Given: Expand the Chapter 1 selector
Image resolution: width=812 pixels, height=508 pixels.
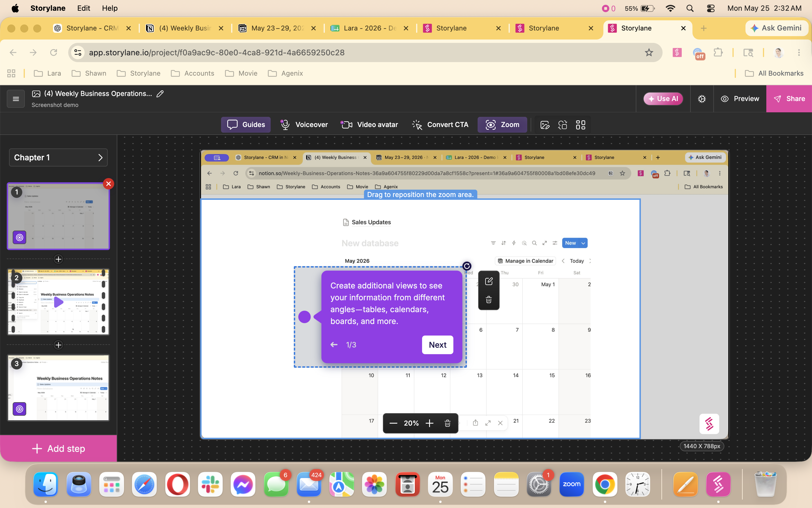Looking at the screenshot, I should pos(58,157).
